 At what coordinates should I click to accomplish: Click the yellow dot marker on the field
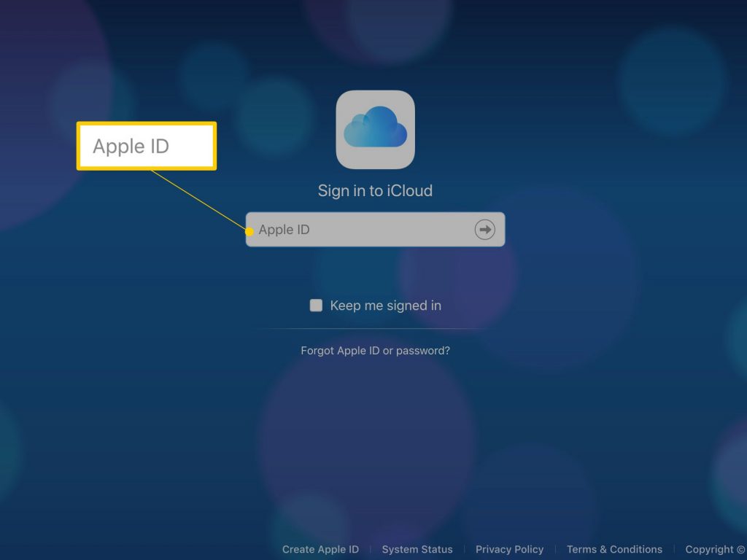point(249,232)
